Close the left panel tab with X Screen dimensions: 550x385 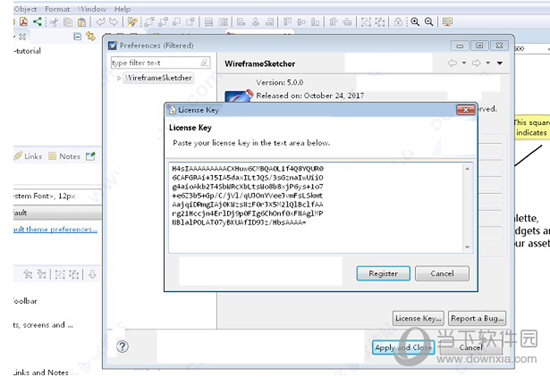click(x=22, y=36)
